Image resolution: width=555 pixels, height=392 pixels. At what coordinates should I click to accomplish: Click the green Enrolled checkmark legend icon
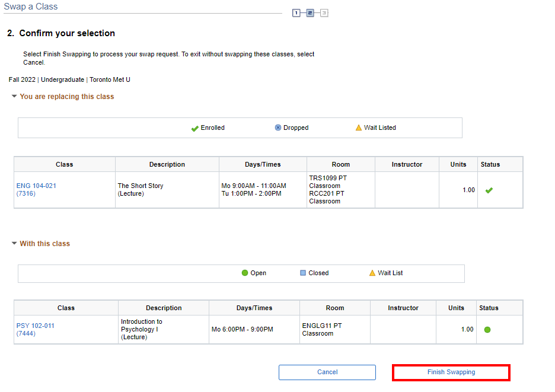tap(194, 128)
